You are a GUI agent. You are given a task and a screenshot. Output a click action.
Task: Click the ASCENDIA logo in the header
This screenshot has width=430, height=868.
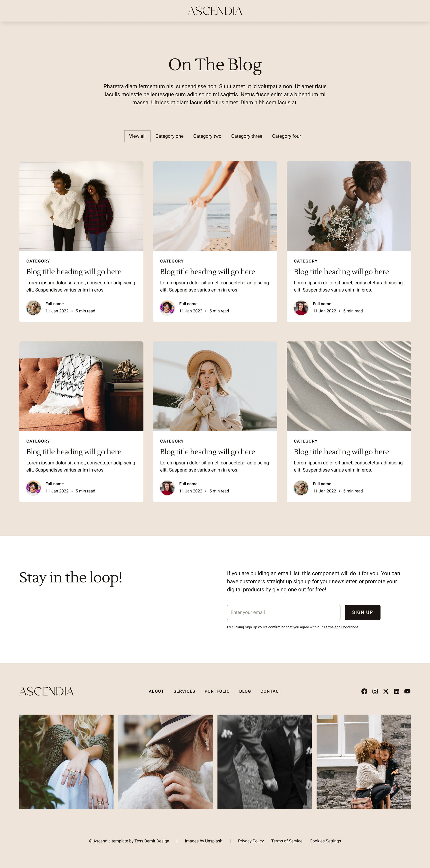point(215,11)
